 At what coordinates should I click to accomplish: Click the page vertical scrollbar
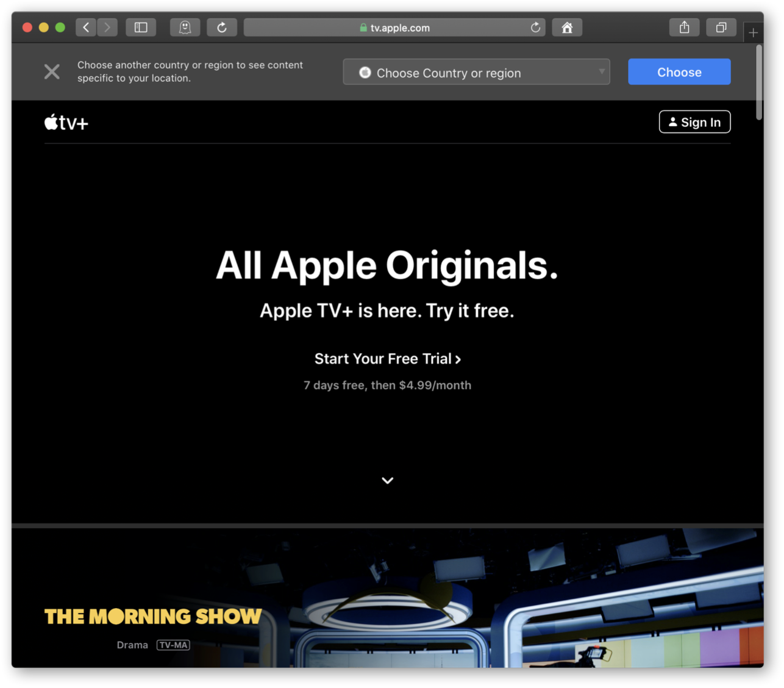(x=759, y=82)
